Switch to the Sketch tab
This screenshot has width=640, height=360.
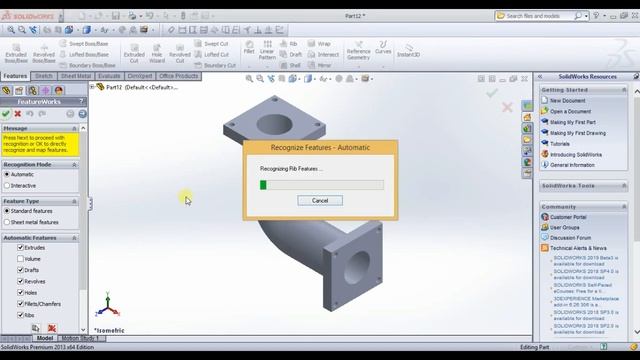click(44, 76)
